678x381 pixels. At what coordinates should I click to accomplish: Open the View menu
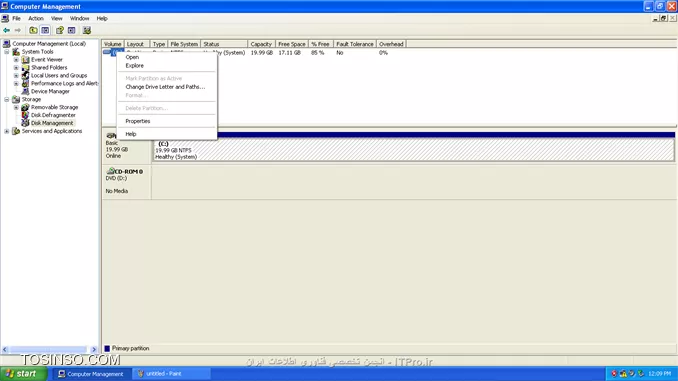click(57, 19)
